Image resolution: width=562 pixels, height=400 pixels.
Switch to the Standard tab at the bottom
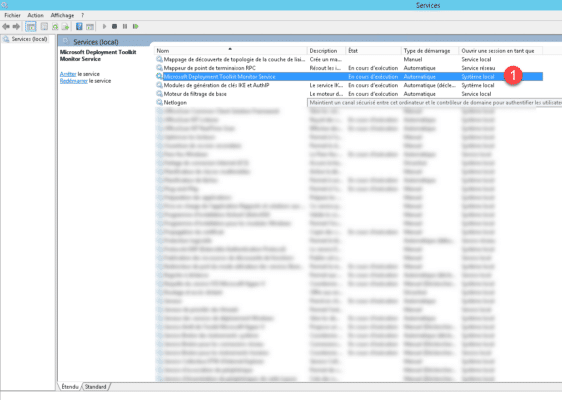point(96,387)
